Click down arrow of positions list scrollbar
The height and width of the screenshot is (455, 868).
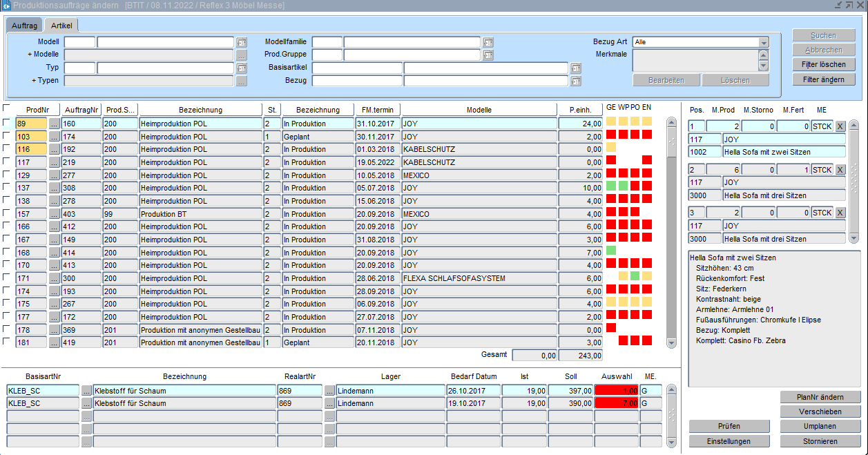(x=853, y=238)
